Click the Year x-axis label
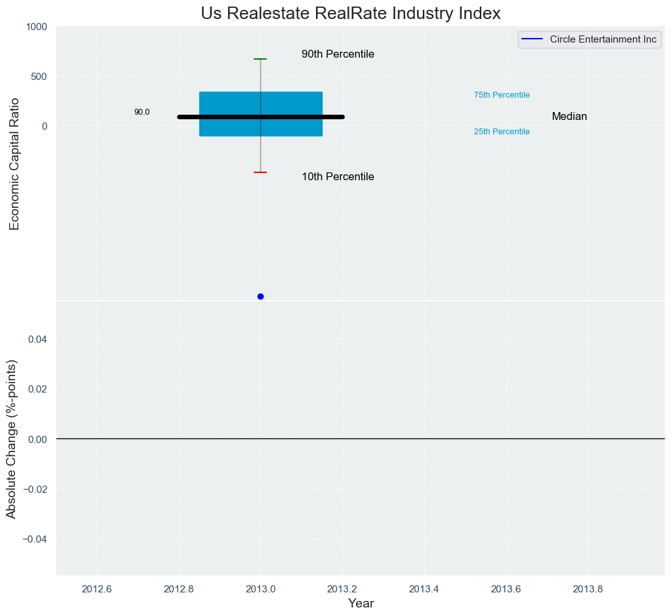 coord(361,604)
